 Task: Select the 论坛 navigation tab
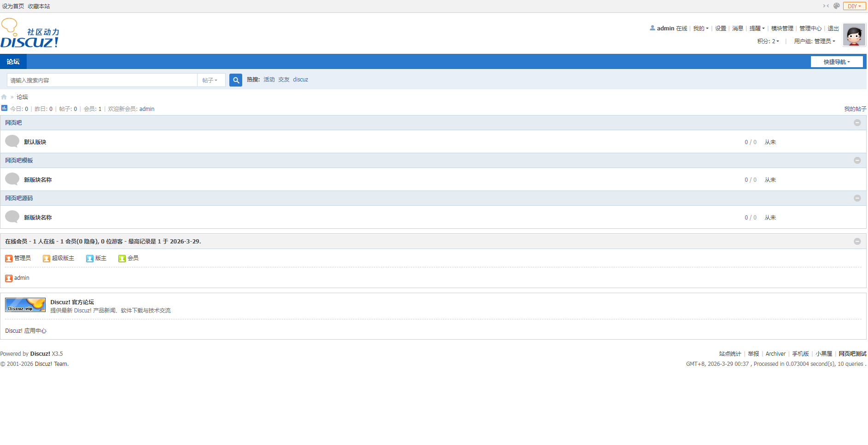click(13, 62)
